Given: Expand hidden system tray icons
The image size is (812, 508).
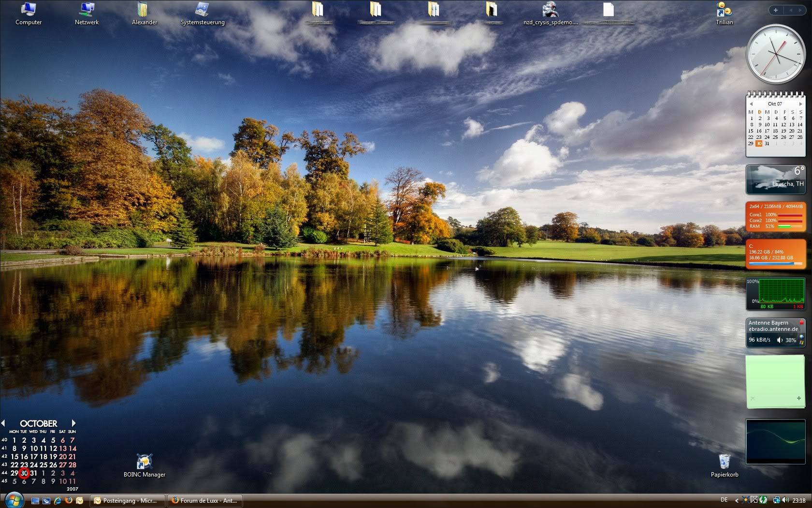Looking at the screenshot, I should click(737, 500).
